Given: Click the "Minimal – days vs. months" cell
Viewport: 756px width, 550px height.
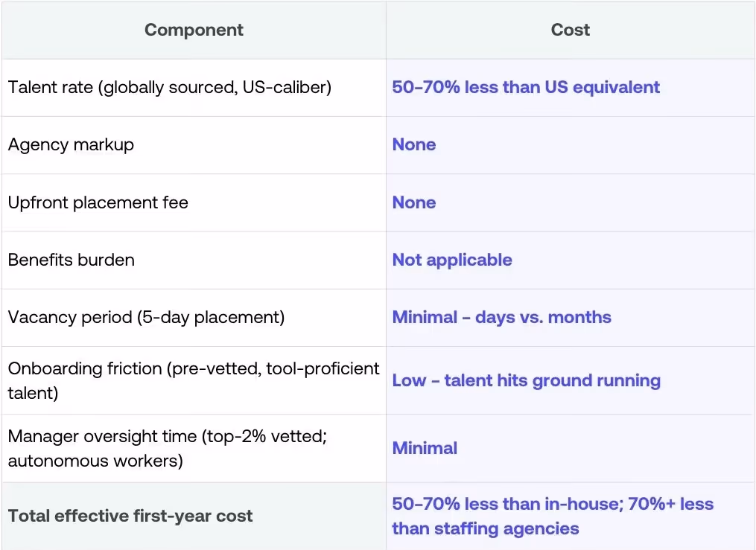Looking at the screenshot, I should [x=501, y=317].
